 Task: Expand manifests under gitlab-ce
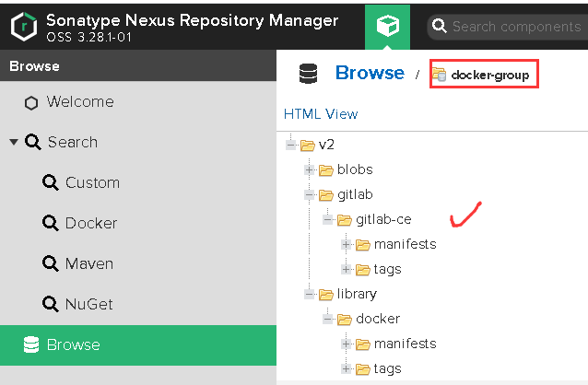347,244
